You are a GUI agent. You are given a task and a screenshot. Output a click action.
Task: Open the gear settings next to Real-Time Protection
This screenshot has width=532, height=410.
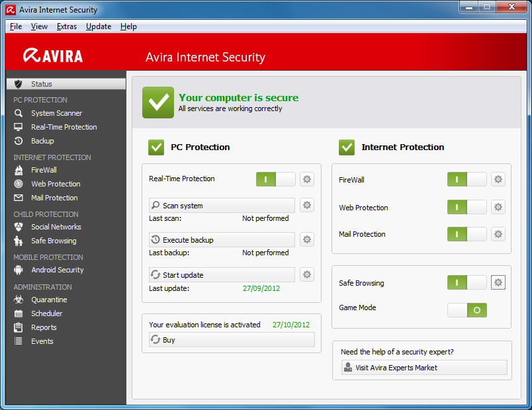tap(306, 179)
